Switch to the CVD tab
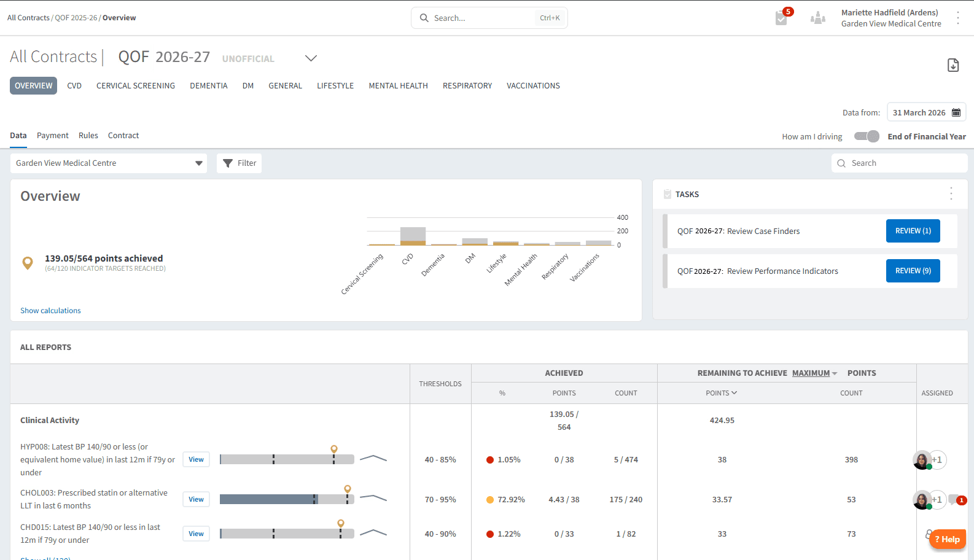Image resolution: width=974 pixels, height=560 pixels. coord(74,86)
